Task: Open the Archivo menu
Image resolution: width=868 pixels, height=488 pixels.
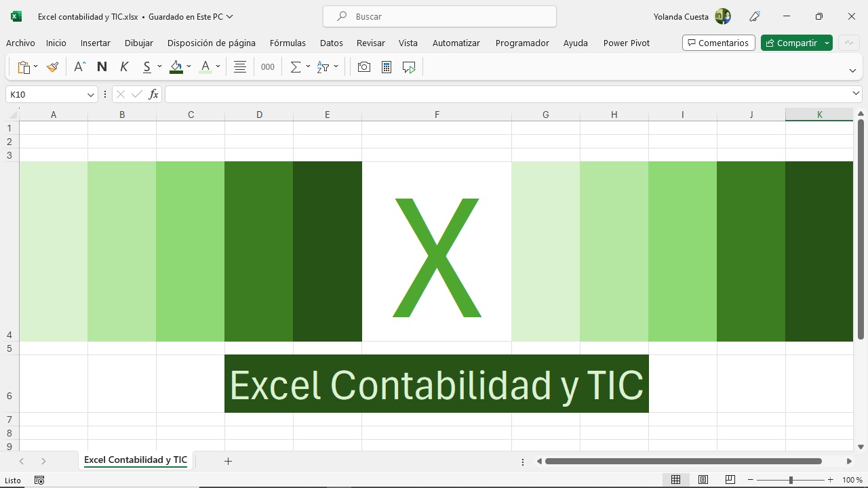Action: pos(20,43)
